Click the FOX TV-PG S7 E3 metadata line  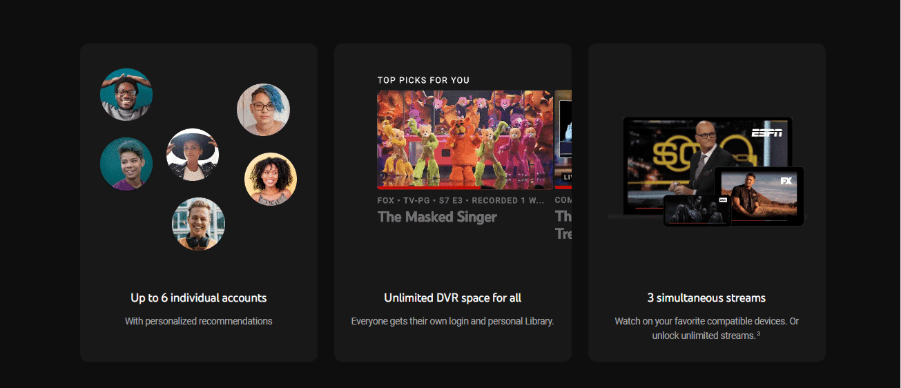pos(460,201)
